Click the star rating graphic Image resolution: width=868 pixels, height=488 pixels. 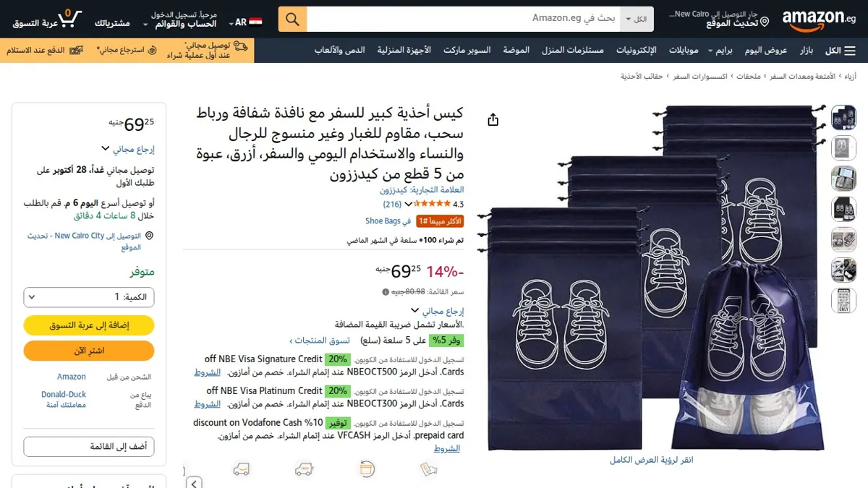433,204
